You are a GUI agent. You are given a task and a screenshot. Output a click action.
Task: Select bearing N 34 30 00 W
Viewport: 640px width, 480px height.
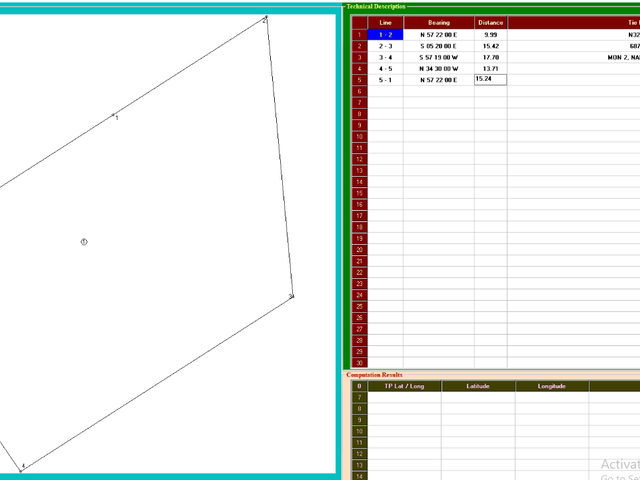[x=439, y=69]
